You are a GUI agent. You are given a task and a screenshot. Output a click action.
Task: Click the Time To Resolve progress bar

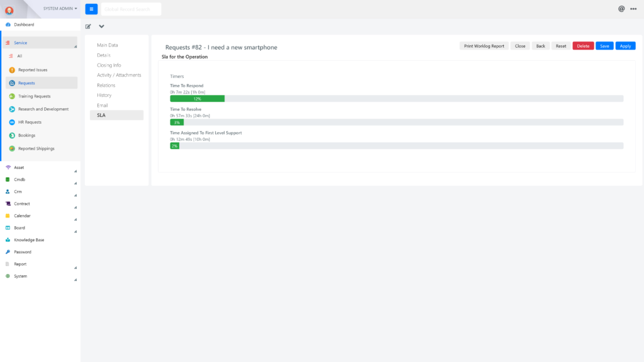point(397,123)
